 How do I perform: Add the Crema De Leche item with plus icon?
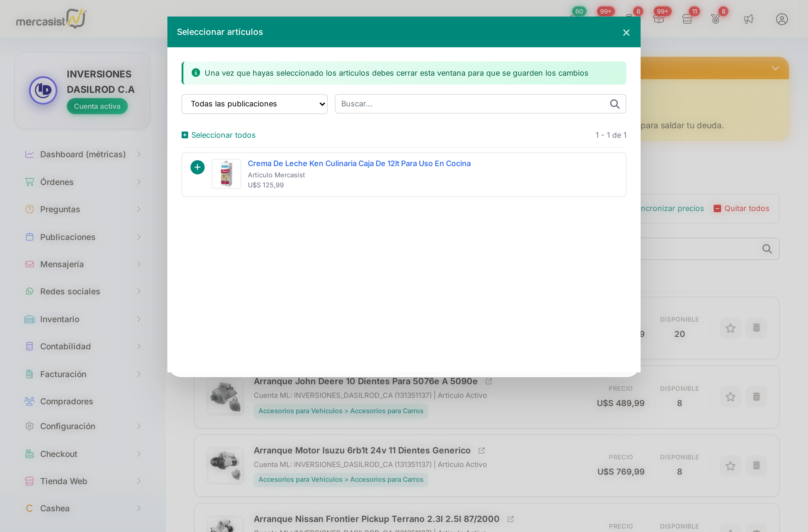pos(197,167)
